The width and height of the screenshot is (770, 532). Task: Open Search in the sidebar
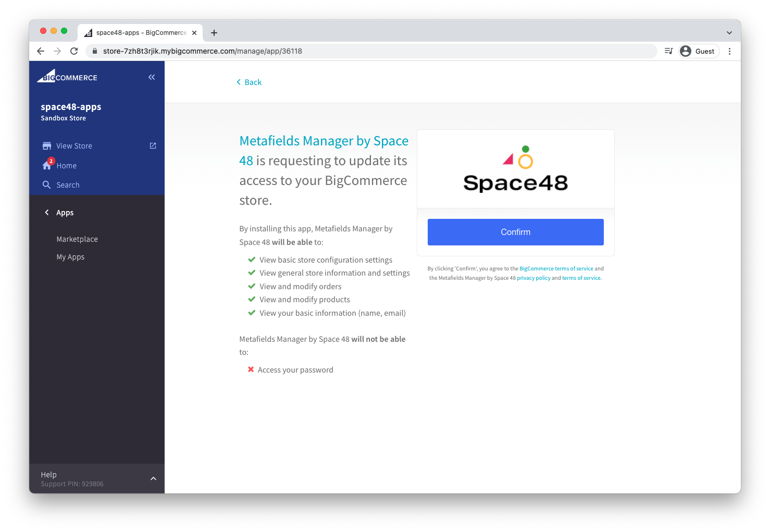(x=68, y=185)
